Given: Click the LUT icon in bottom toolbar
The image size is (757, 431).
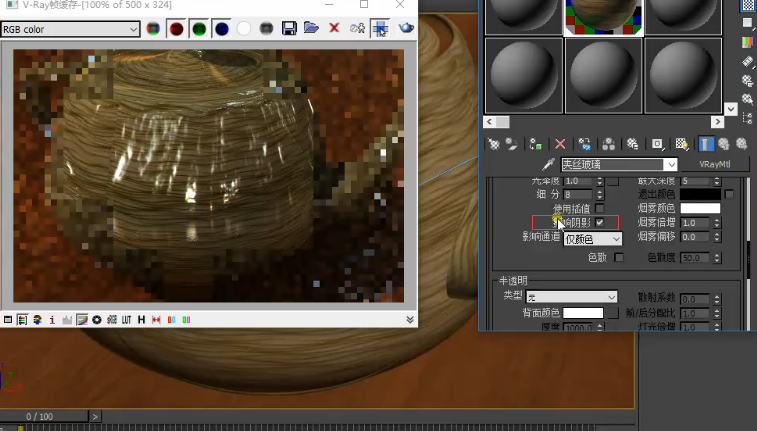Looking at the screenshot, I should click(x=127, y=319).
